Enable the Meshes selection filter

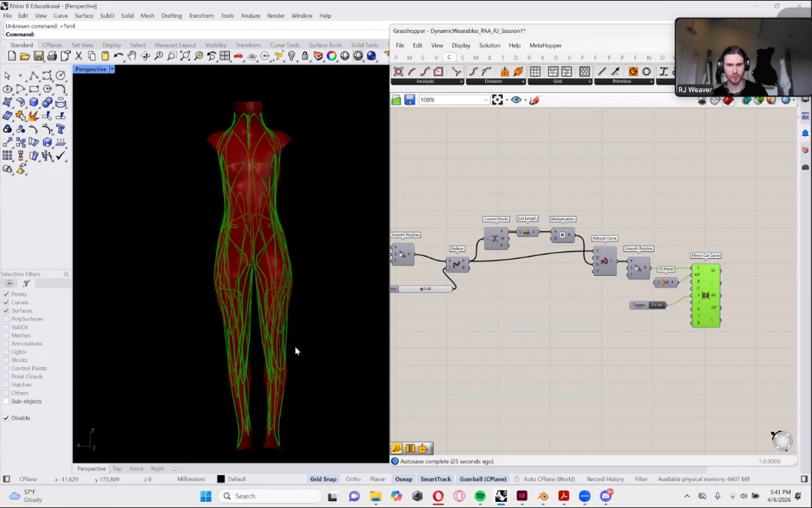click(7, 335)
